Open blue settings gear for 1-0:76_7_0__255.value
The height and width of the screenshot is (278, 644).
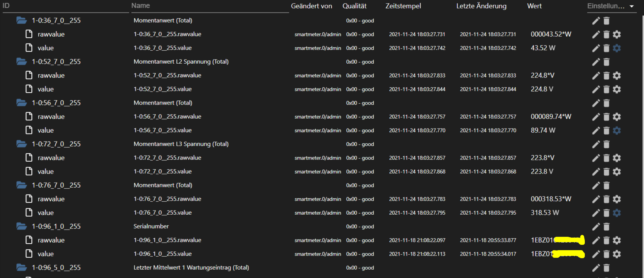point(617,213)
